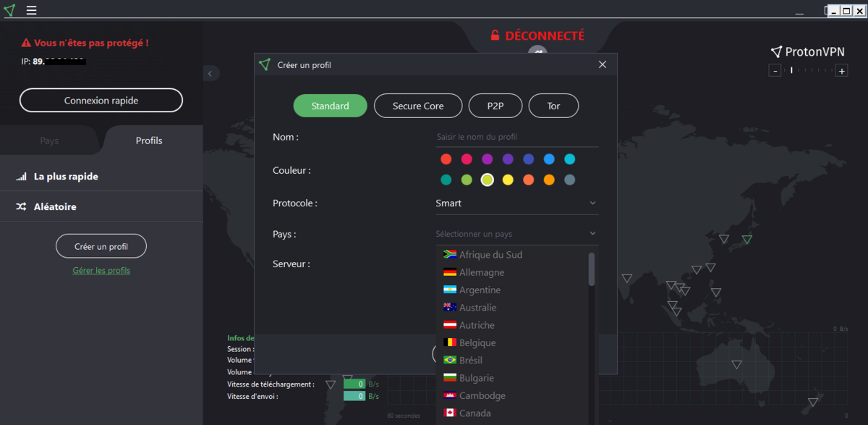
Task: Choose Argentine from the country list
Action: click(x=512, y=290)
